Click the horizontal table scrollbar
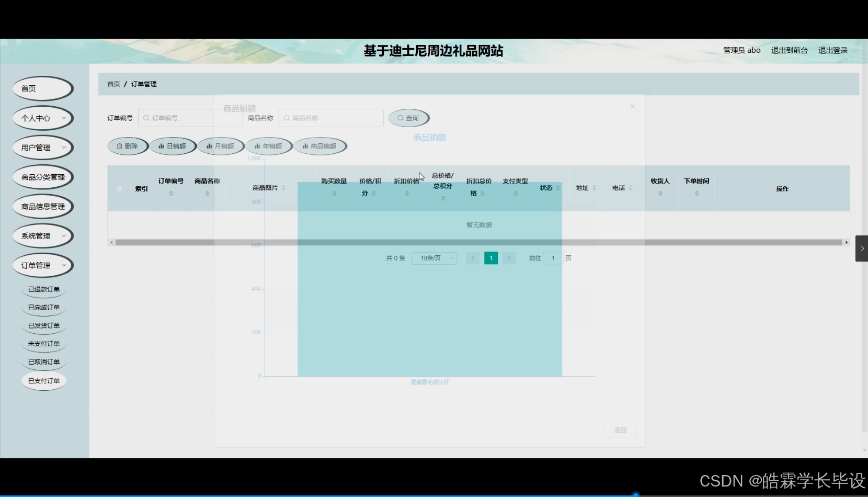 [x=478, y=242]
